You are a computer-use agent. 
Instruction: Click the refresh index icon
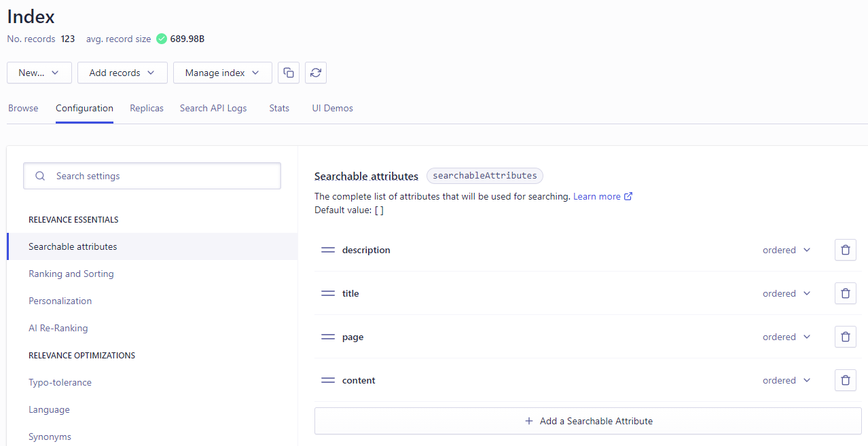pos(315,73)
